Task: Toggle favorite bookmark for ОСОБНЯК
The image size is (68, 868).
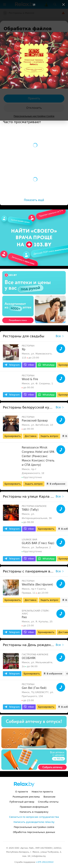Action: coord(53,664)
